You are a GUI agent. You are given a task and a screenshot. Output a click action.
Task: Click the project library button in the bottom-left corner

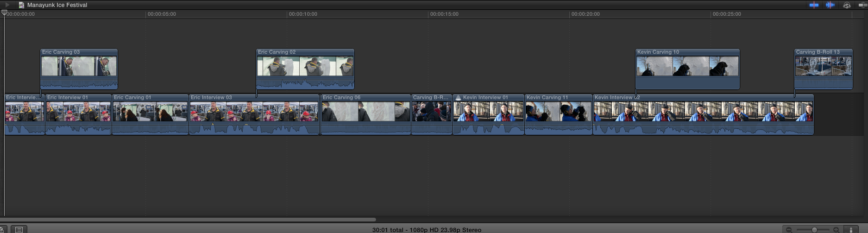click(x=3, y=229)
